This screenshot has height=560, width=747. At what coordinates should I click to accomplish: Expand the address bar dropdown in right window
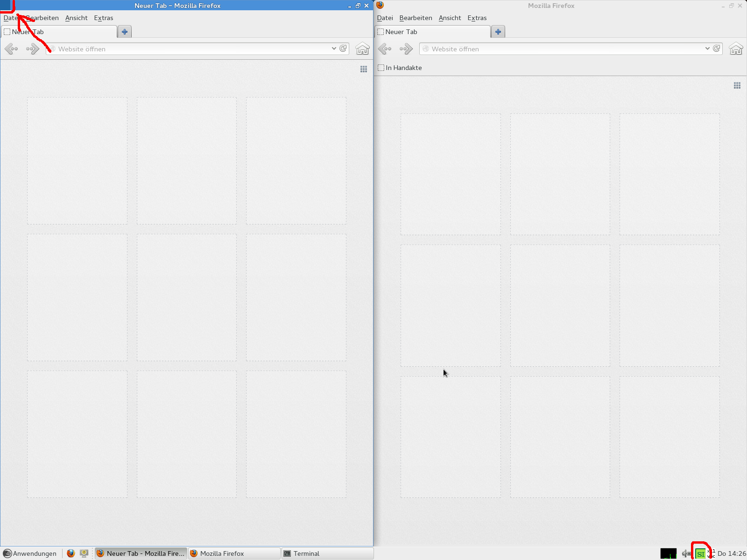(707, 49)
